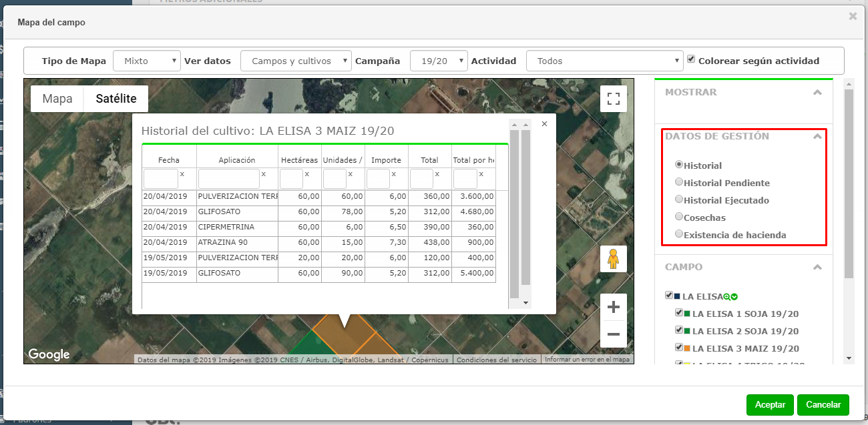Click the right panel scrollbar down arrow
Image resolution: width=868 pixels, height=425 pixels.
coord(849,358)
